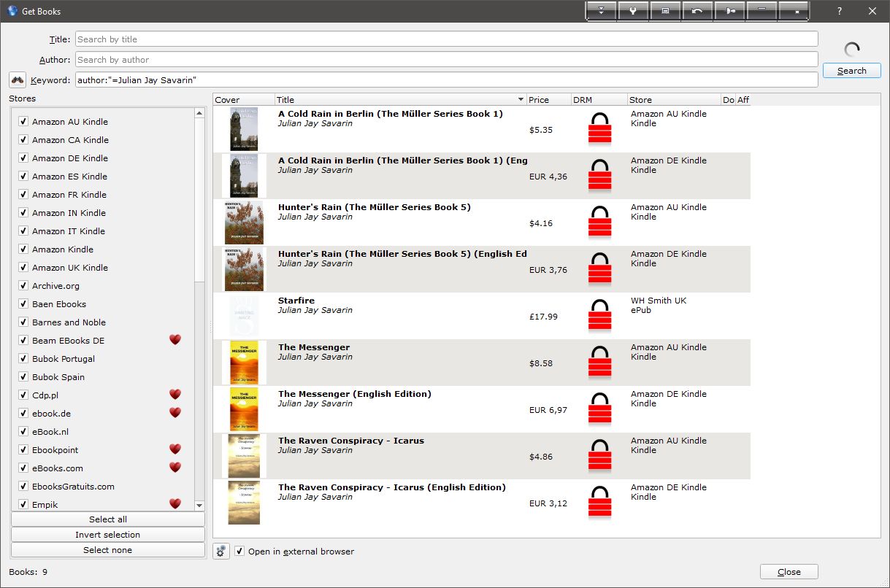Click the DRM lock icon for the Starfire row
This screenshot has width=890, height=588.
(600, 316)
